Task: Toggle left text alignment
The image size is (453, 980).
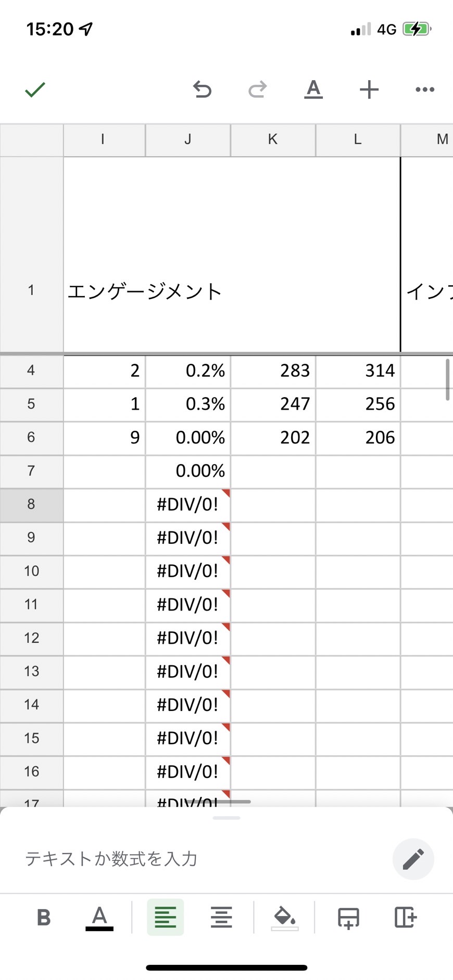Action: 166,917
